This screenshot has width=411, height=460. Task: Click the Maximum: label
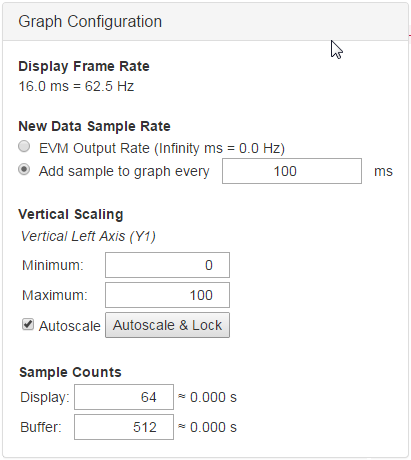55,295
